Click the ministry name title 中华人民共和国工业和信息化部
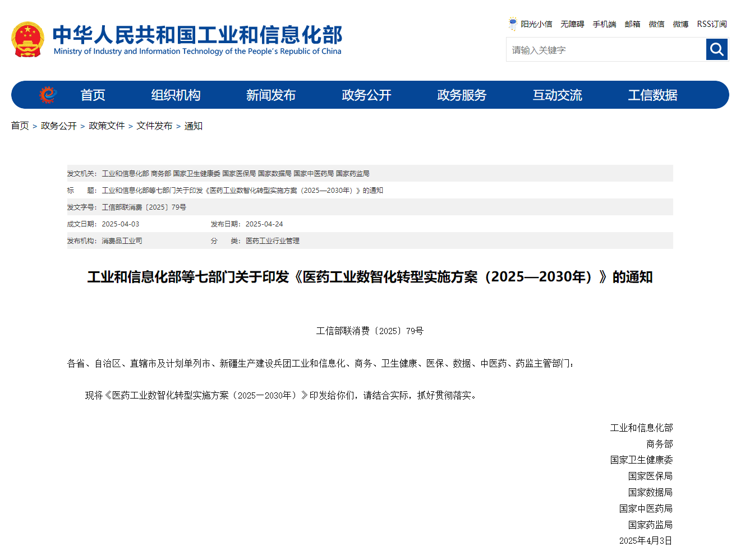The width and height of the screenshot is (736, 560). (x=197, y=35)
